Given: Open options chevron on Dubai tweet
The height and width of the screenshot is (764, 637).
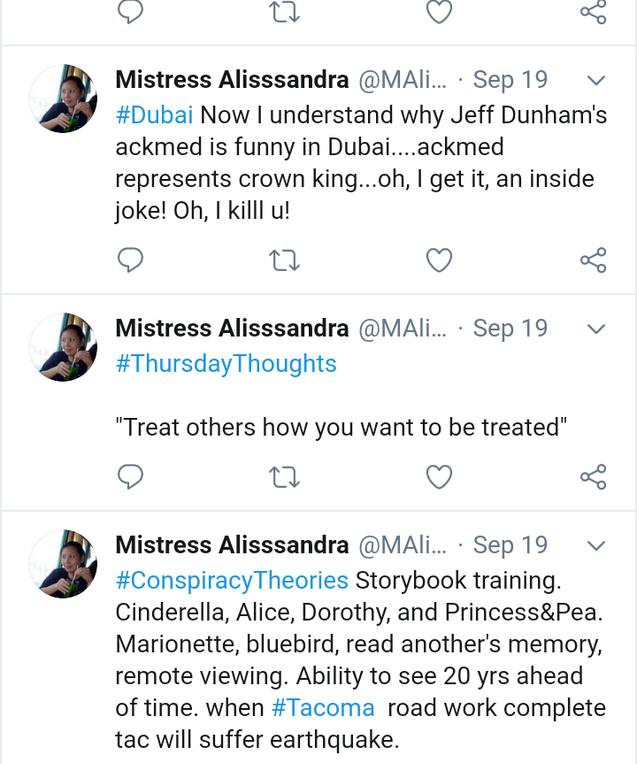Looking at the screenshot, I should (595, 80).
